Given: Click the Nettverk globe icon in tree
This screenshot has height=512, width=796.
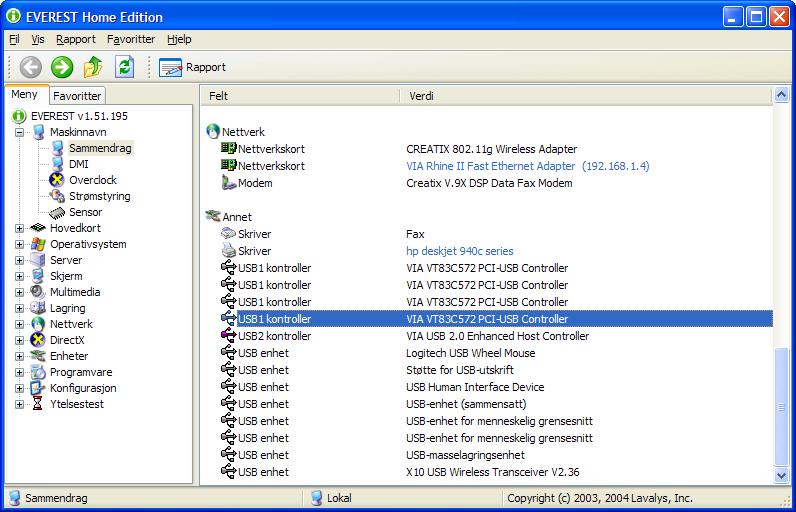Looking at the screenshot, I should click(x=38, y=324).
